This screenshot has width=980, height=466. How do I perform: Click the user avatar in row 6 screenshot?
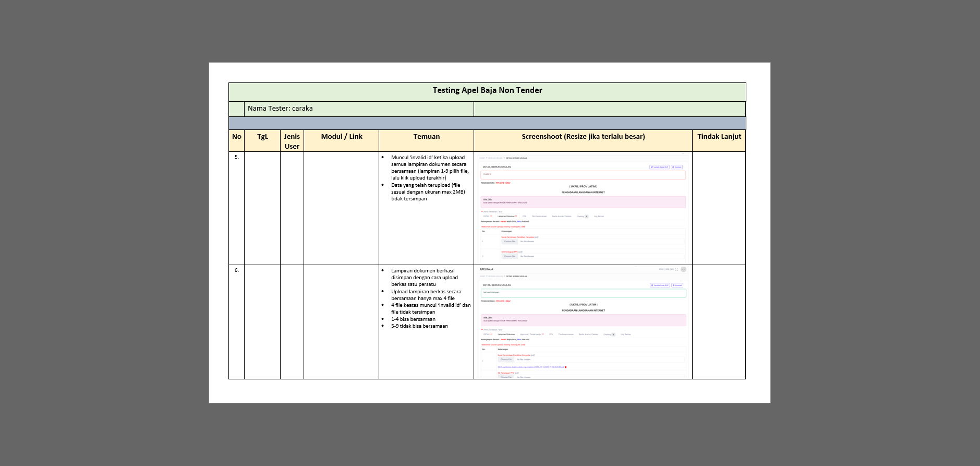(683, 269)
